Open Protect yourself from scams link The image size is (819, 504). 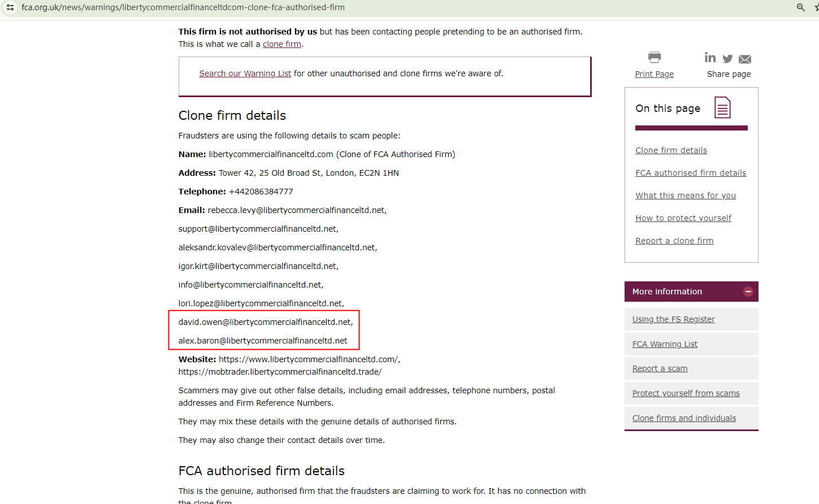coord(686,393)
